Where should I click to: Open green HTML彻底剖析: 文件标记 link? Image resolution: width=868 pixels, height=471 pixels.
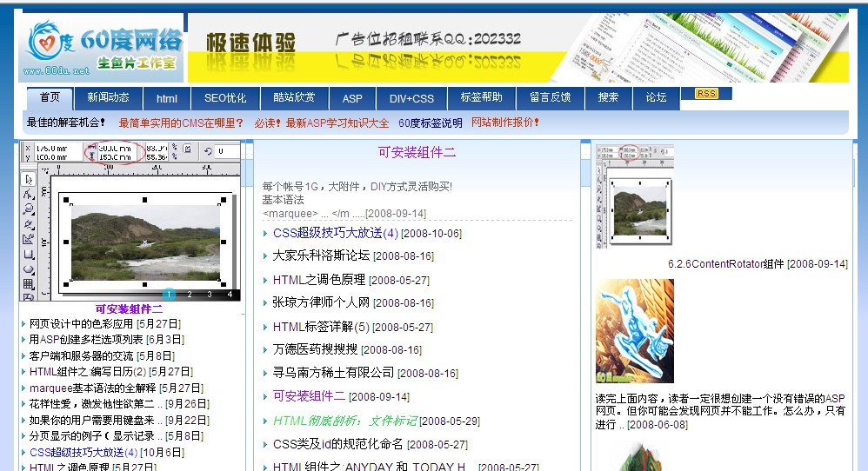(345, 421)
